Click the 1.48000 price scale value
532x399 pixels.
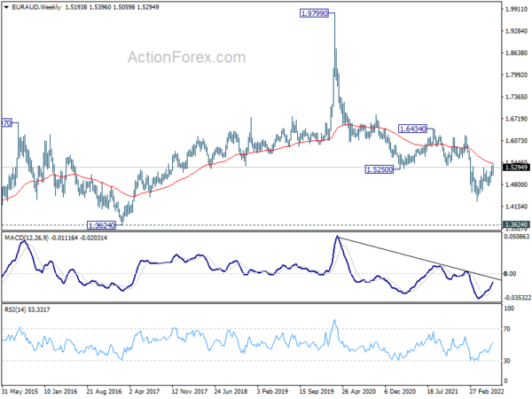tap(516, 184)
